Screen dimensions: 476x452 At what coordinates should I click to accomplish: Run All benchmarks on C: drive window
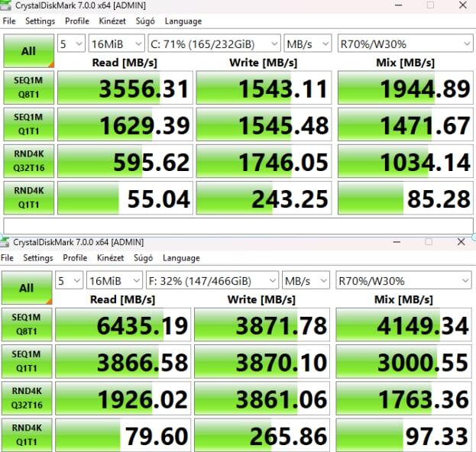point(29,50)
